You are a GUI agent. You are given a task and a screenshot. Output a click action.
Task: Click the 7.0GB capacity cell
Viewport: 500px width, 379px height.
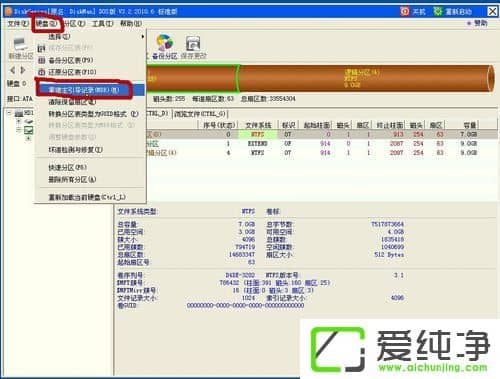point(468,134)
